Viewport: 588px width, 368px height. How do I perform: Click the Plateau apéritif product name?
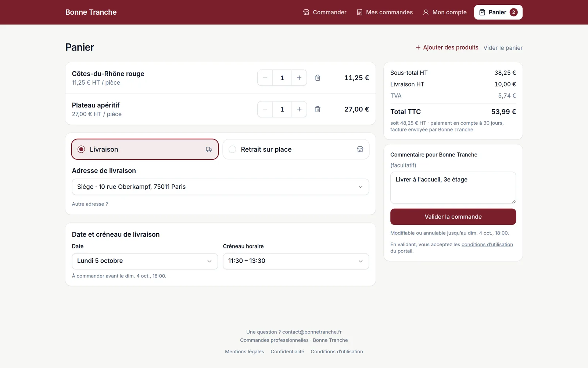pos(96,105)
